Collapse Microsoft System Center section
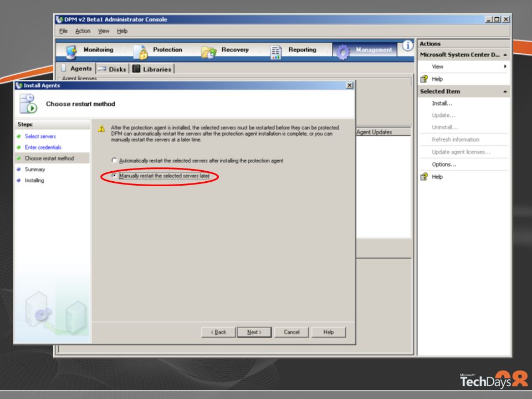532x399 pixels. click(505, 55)
